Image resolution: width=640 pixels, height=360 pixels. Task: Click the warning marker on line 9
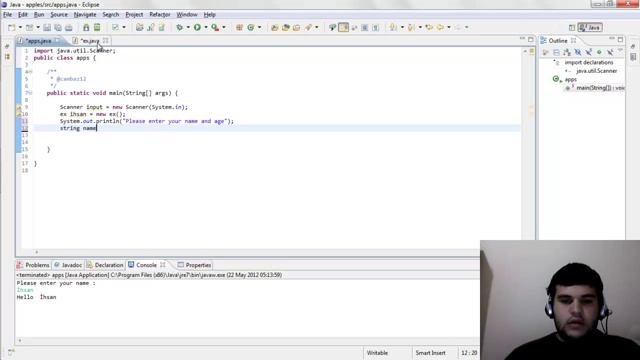point(19,107)
